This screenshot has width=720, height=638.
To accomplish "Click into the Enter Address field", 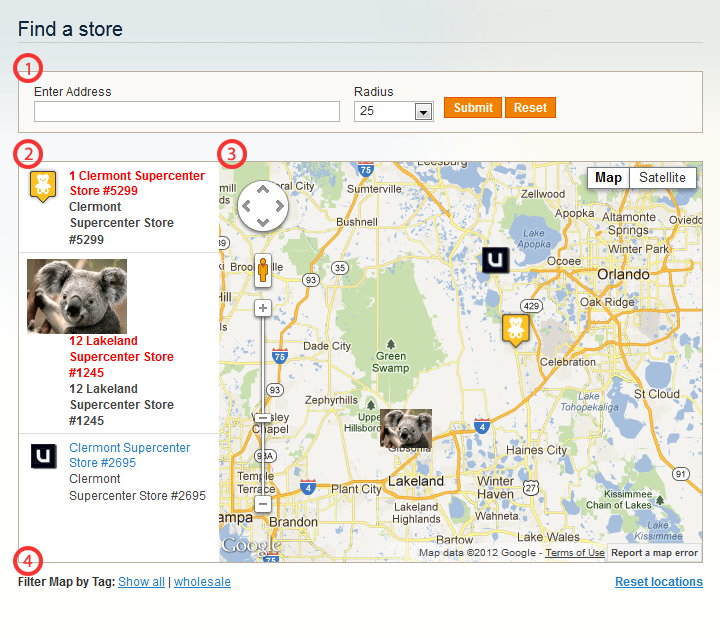I will click(x=186, y=112).
